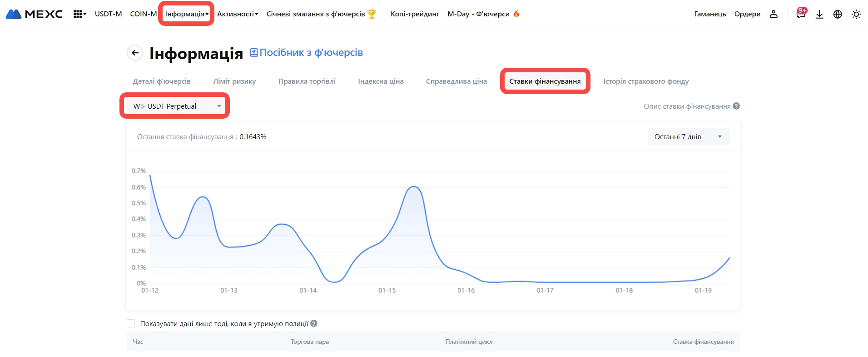Click the funding rate description help icon

tap(736, 106)
